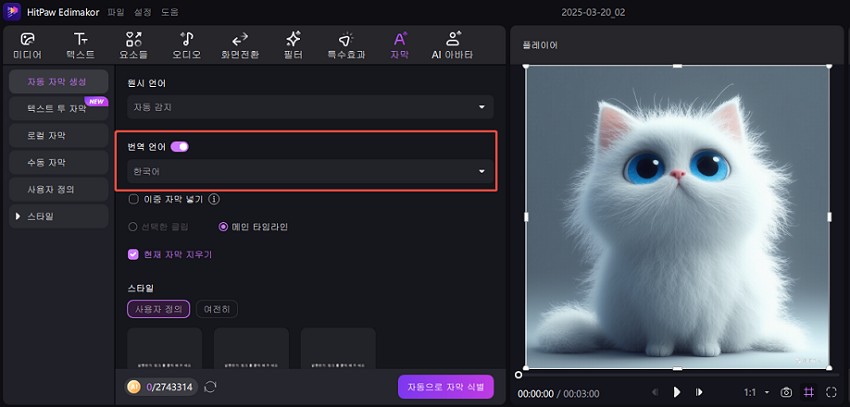Click the player progress bar start handle
This screenshot has height=407, width=850.
coord(518,374)
